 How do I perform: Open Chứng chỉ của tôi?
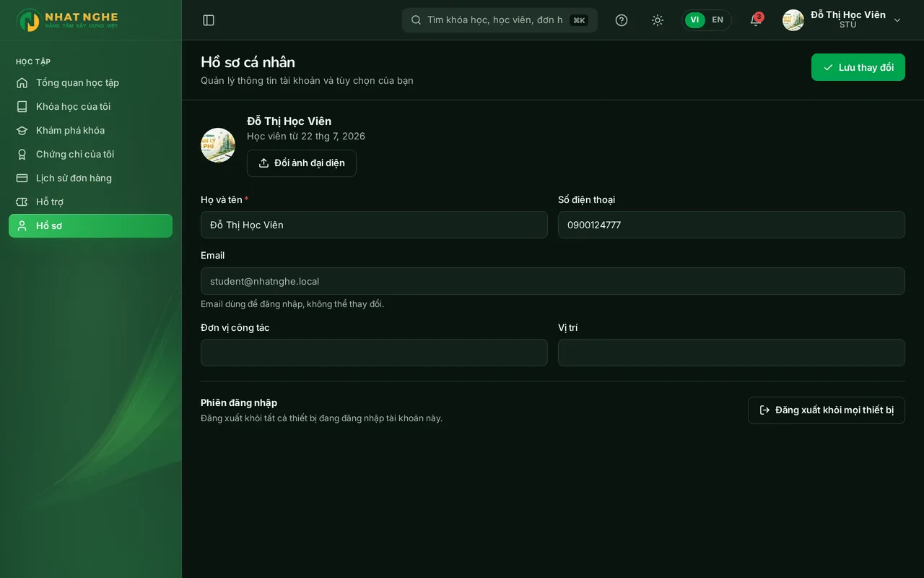point(91,154)
